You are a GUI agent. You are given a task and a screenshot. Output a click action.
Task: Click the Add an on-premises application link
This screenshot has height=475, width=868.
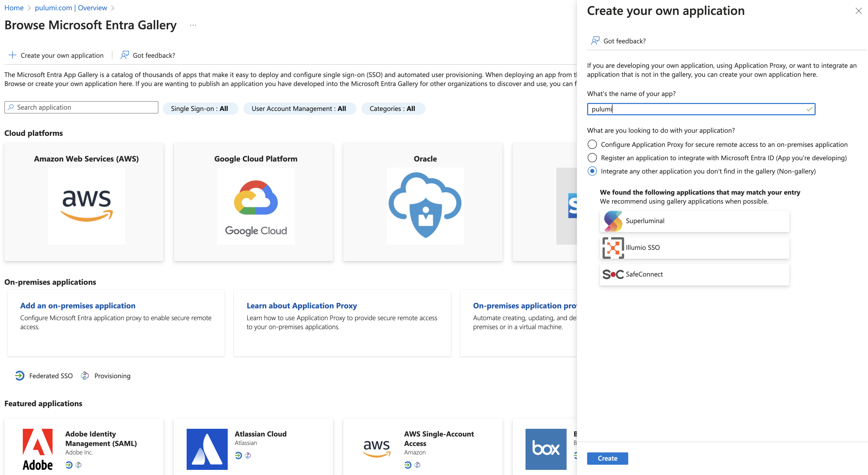tap(78, 305)
